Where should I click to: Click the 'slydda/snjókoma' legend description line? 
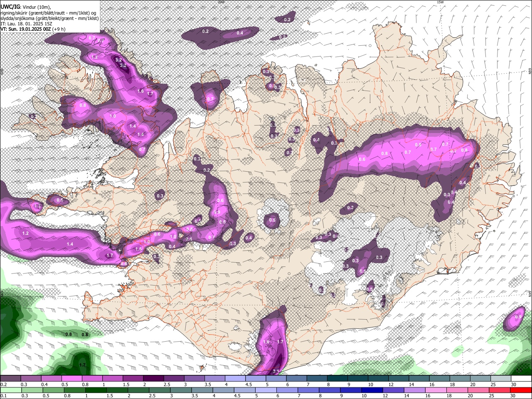coord(49,18)
